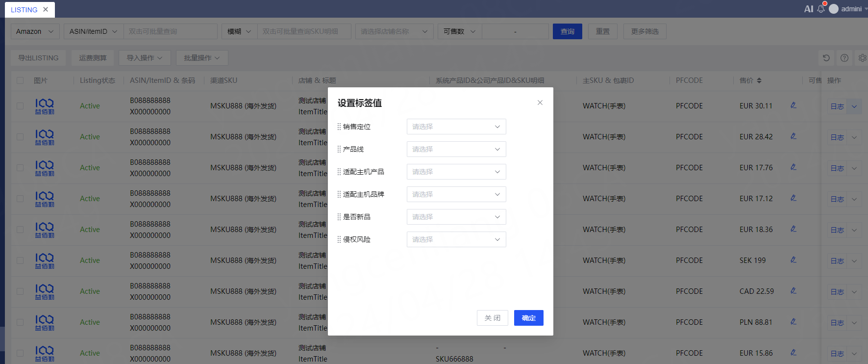Click the drag handle beside 适配主机产品

click(x=339, y=172)
